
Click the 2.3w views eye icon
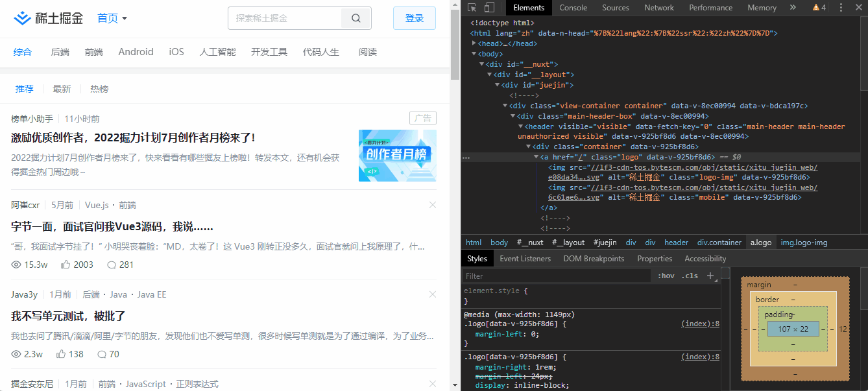coord(16,354)
